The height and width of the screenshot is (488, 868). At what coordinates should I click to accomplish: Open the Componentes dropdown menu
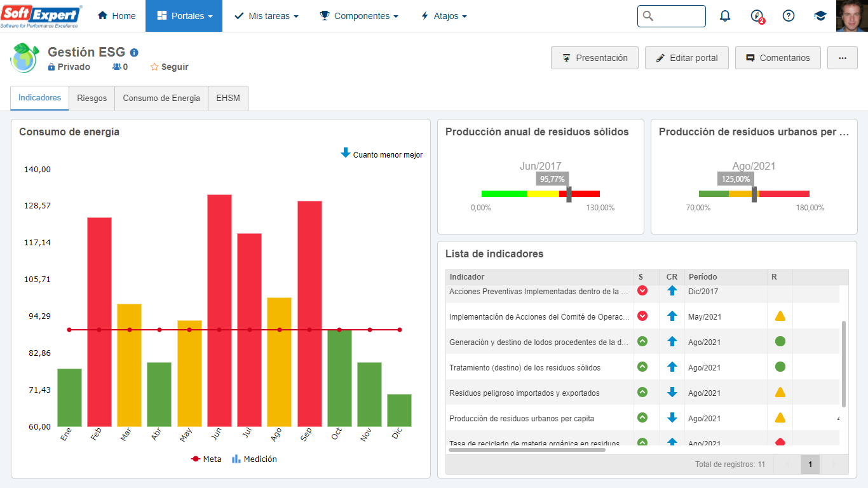(x=359, y=16)
